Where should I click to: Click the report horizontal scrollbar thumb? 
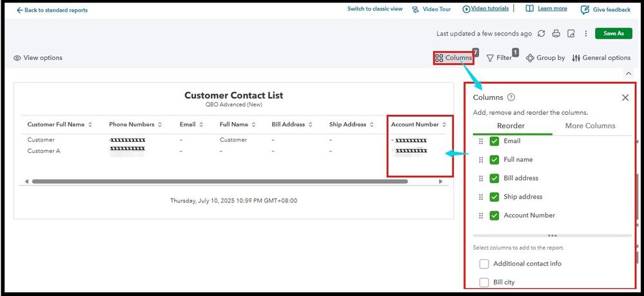220,181
